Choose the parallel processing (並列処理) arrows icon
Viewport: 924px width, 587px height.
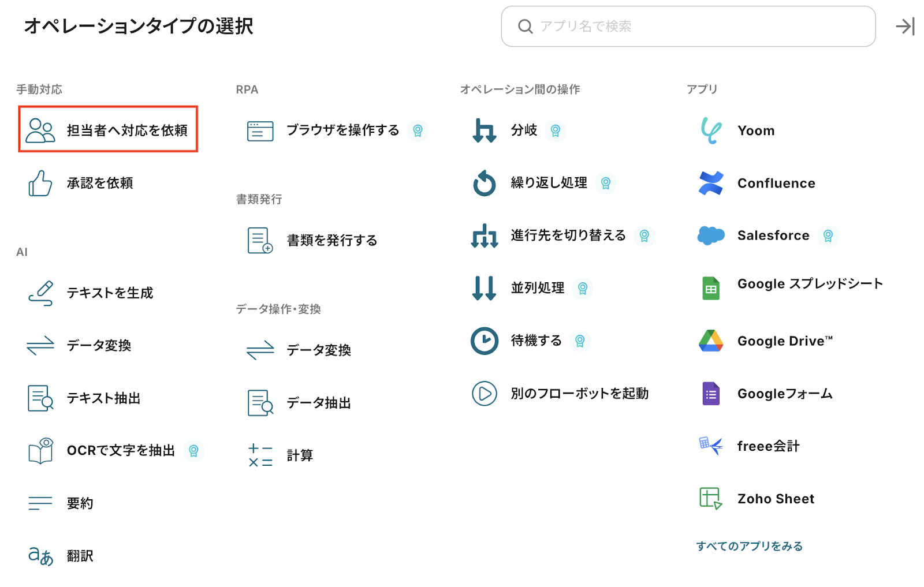[484, 288]
